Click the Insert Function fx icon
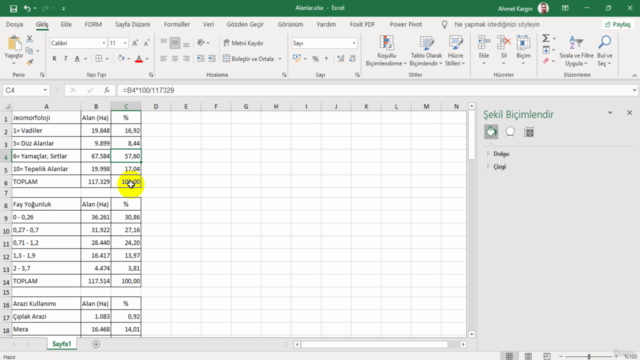This screenshot has height=360, width=640. [107, 90]
